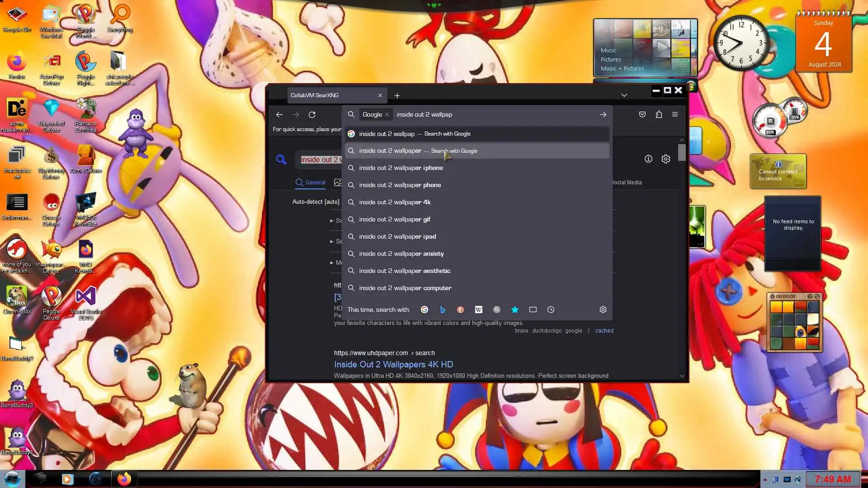Open the Firefox hamburger menu

coord(675,114)
